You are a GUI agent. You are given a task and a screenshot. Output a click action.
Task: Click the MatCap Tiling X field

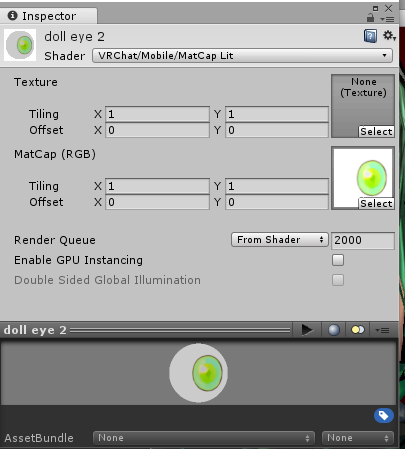(x=157, y=186)
